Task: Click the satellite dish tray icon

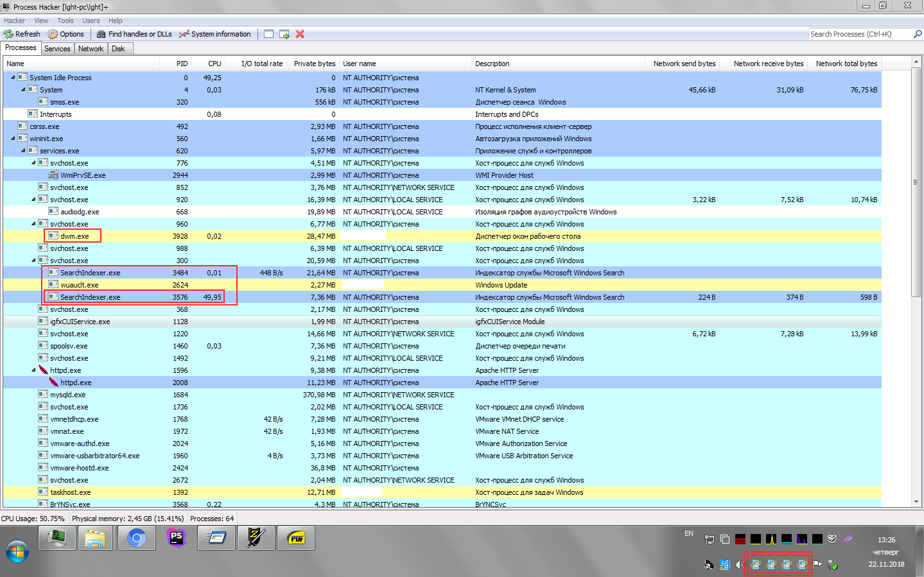Action: point(709,565)
